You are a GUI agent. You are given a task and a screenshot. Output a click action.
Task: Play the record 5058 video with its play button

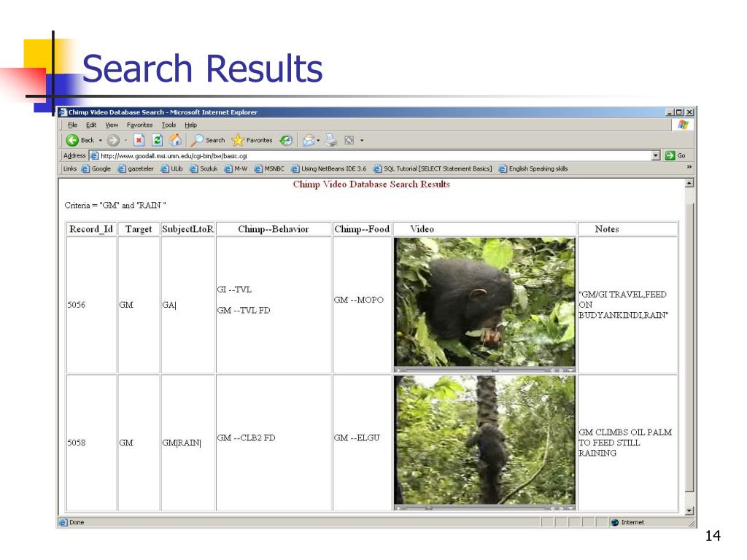click(x=399, y=507)
